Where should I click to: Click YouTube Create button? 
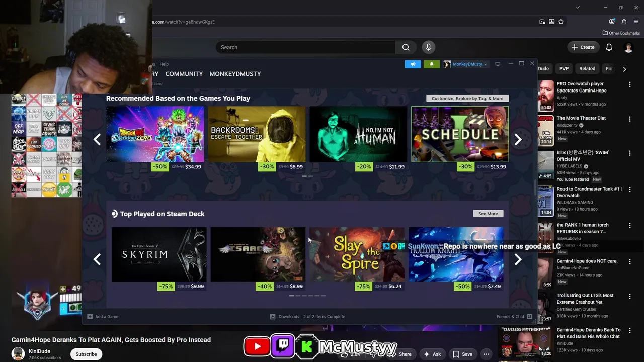coord(583,47)
